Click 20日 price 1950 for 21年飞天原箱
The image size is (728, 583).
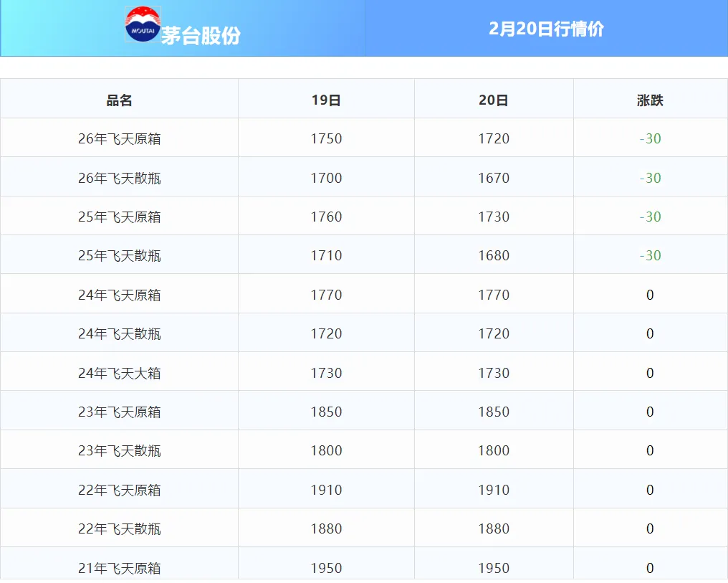click(x=494, y=568)
